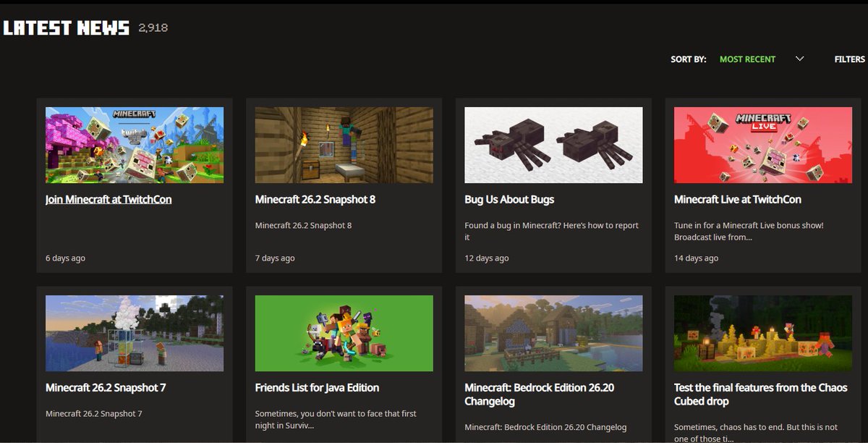Open Bedrock Edition 26.20 Changelog headline
868x443 pixels.
[x=540, y=394]
